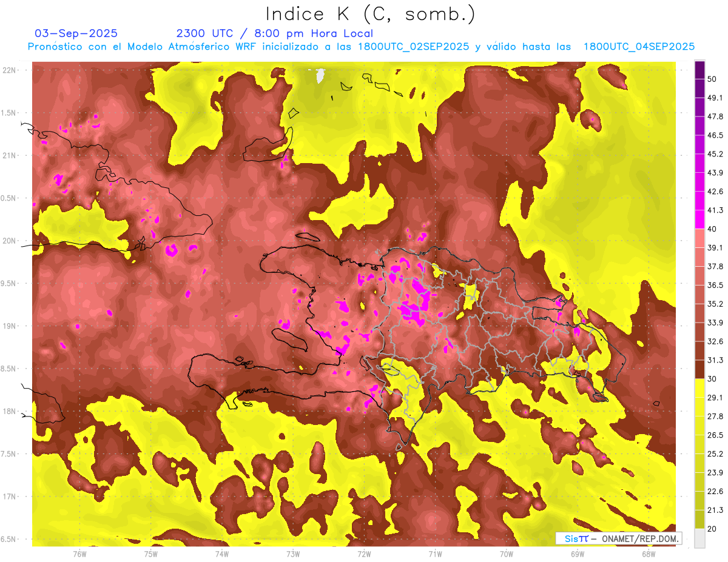The width and height of the screenshot is (728, 562).
Task: Click the colorbar label "23.9"
Action: point(715,472)
